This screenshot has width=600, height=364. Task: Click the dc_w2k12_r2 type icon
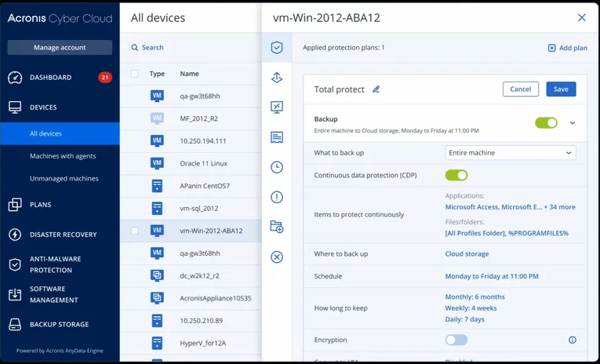(x=158, y=275)
